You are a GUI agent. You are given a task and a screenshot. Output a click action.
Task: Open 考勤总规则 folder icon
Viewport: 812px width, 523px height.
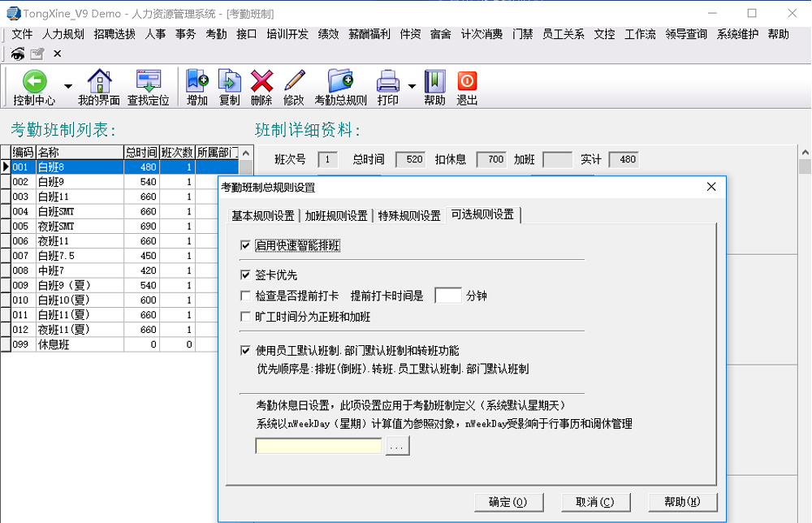click(x=340, y=81)
